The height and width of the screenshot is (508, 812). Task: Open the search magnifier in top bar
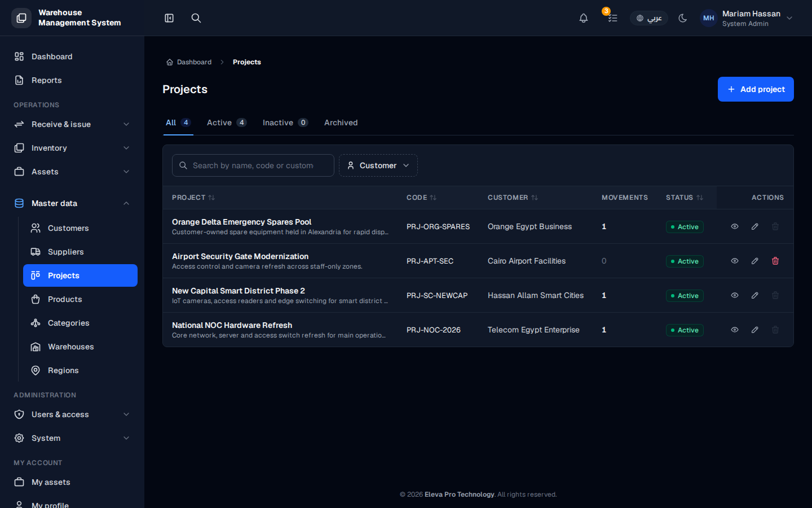(196, 18)
